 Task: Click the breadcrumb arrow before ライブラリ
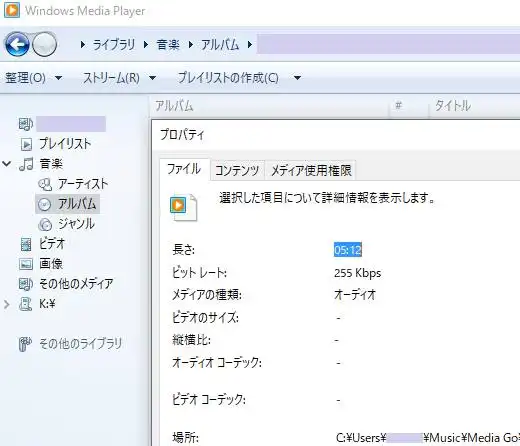(x=83, y=44)
